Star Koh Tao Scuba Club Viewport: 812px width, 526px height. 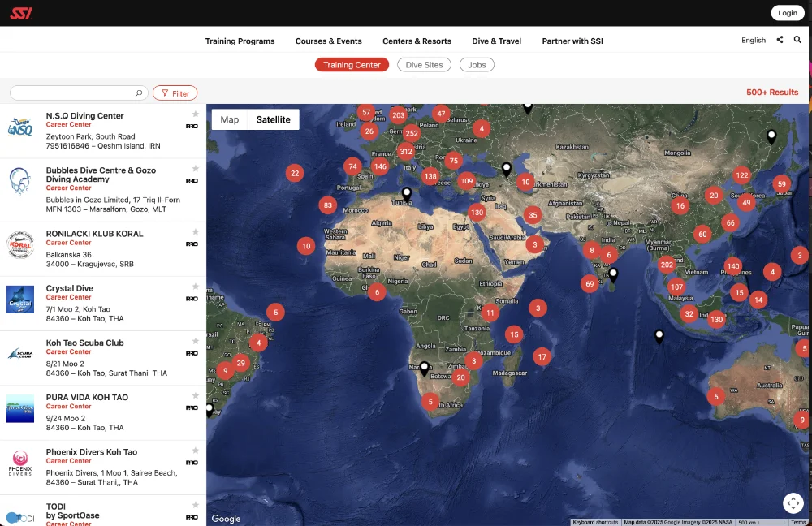pyautogui.click(x=195, y=341)
